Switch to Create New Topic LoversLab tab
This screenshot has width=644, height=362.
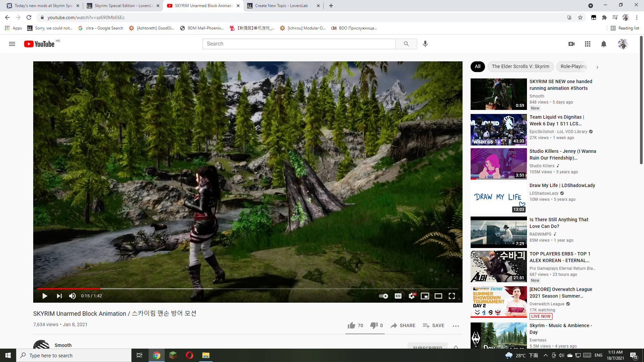283,6
